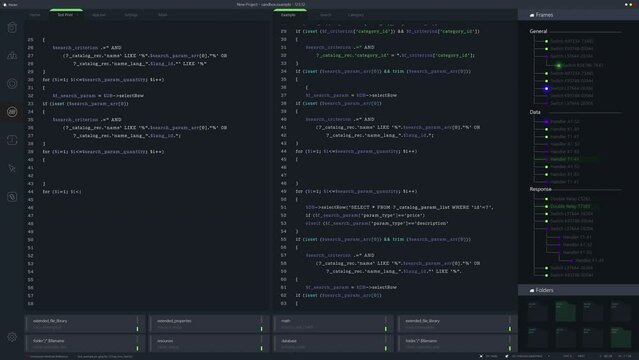
Task: Open the database module card
Action: [333, 344]
